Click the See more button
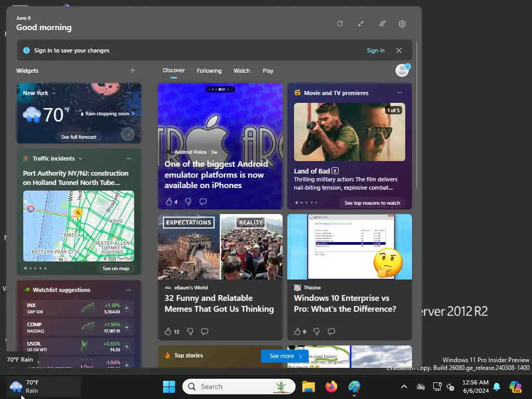 tap(285, 356)
